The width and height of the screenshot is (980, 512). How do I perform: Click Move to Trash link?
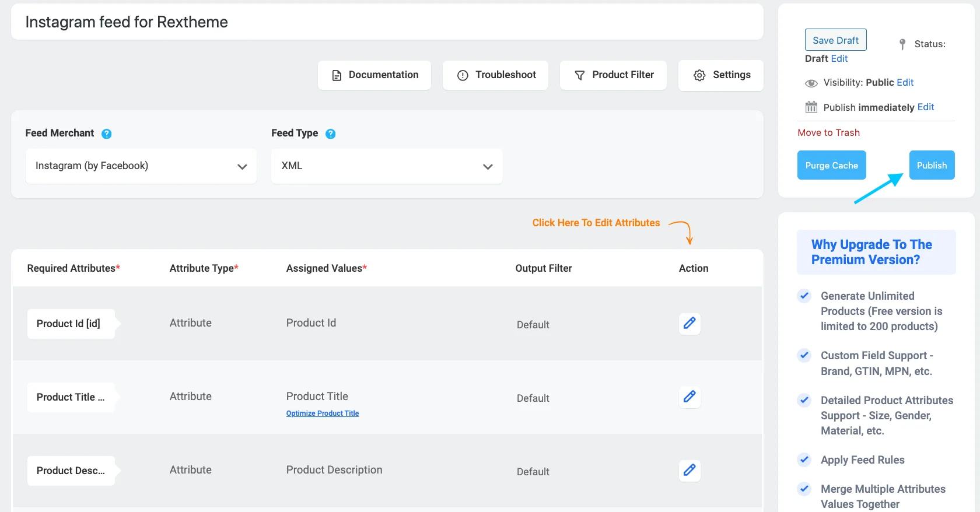(x=828, y=132)
